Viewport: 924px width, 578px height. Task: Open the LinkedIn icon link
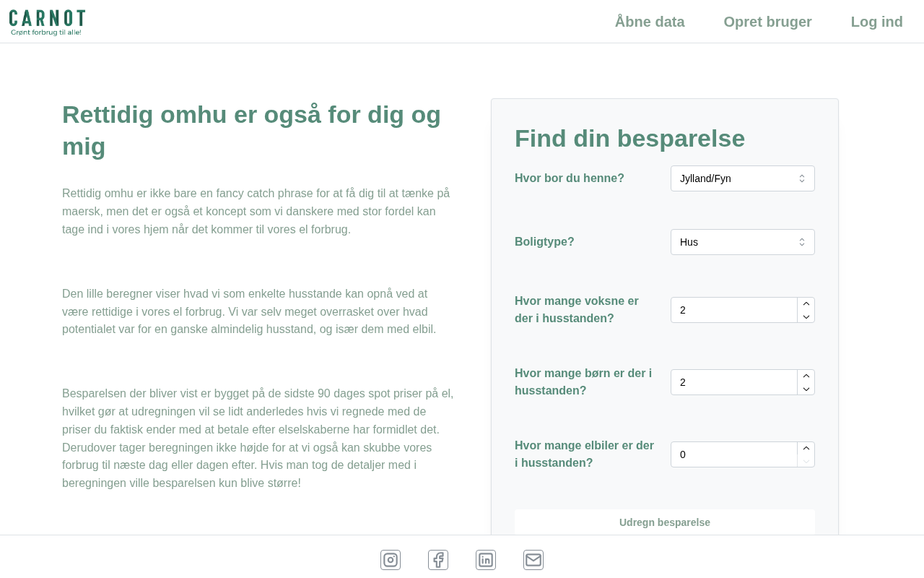(x=486, y=560)
